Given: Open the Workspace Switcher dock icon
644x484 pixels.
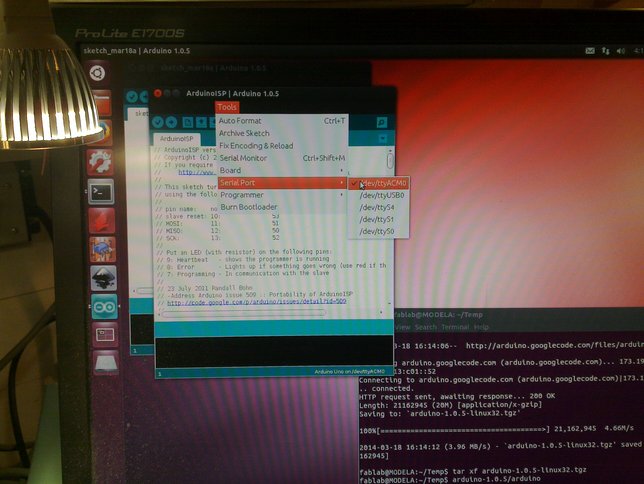Looking at the screenshot, I should pos(105,334).
